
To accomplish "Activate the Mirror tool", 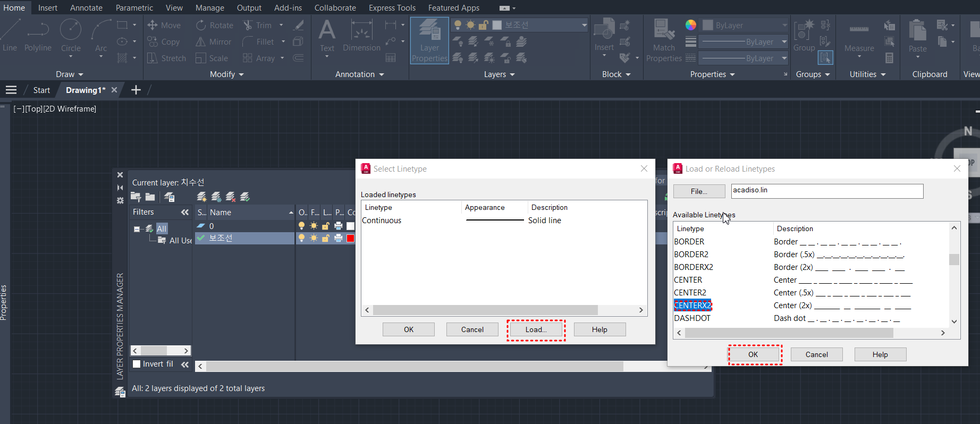I will click(x=214, y=41).
